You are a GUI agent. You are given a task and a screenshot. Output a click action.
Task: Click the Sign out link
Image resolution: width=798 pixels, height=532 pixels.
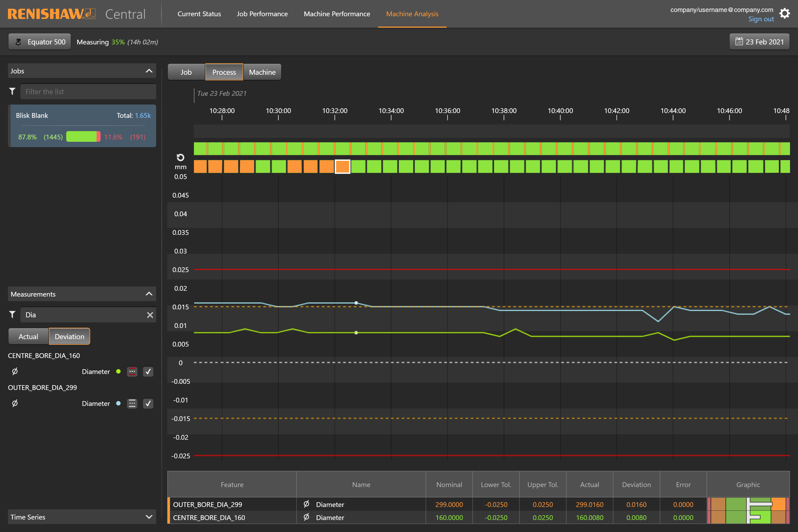761,19
